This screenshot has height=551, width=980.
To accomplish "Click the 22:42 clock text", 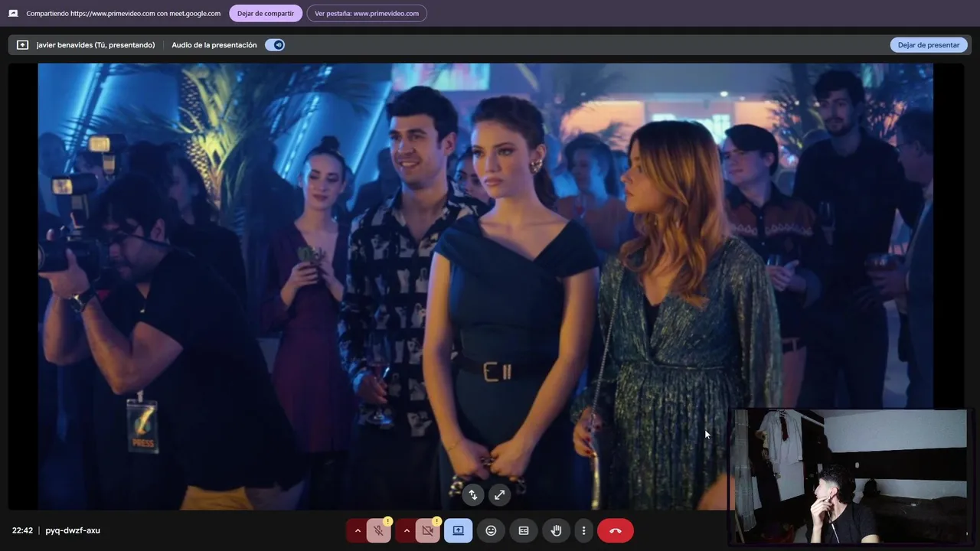I will click(x=22, y=530).
